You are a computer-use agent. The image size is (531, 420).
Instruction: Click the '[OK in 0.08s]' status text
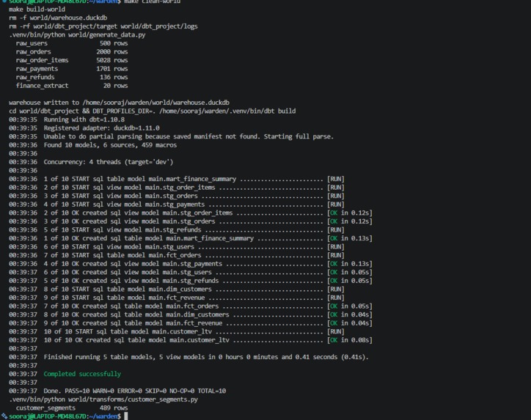(x=350, y=340)
